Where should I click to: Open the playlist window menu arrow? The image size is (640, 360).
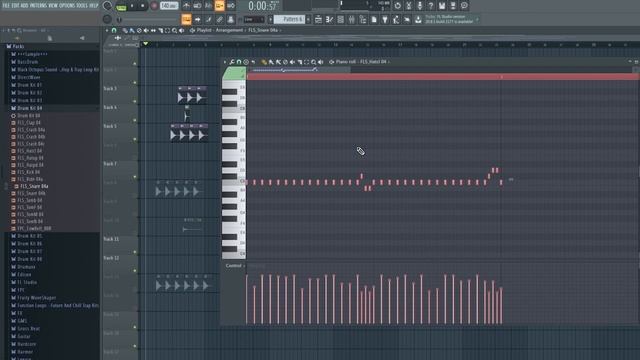tap(107, 30)
